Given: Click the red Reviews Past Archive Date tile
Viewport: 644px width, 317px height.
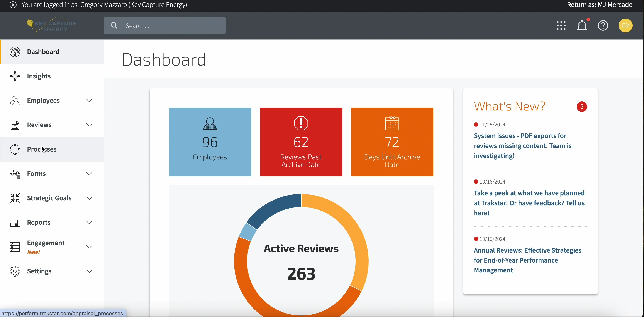Looking at the screenshot, I should [x=301, y=142].
